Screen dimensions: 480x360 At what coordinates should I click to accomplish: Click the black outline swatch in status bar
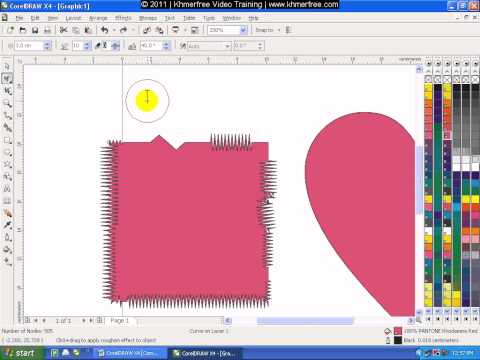click(x=398, y=340)
